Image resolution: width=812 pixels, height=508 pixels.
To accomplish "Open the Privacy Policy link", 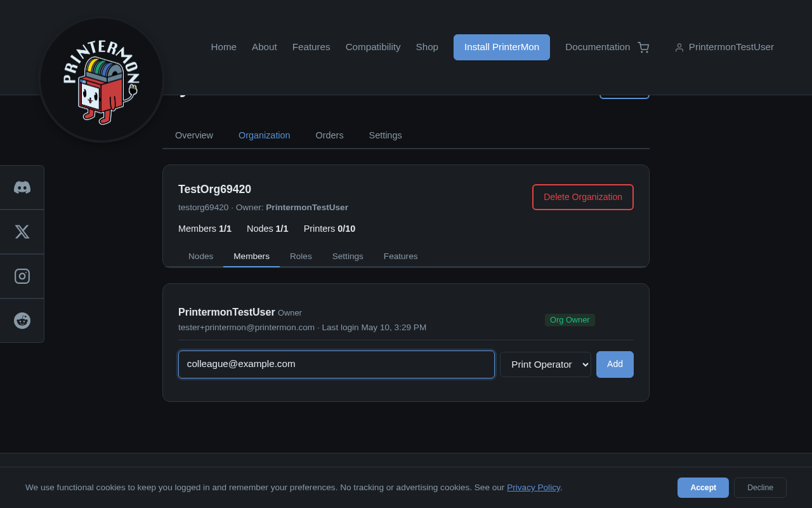I will click(534, 488).
